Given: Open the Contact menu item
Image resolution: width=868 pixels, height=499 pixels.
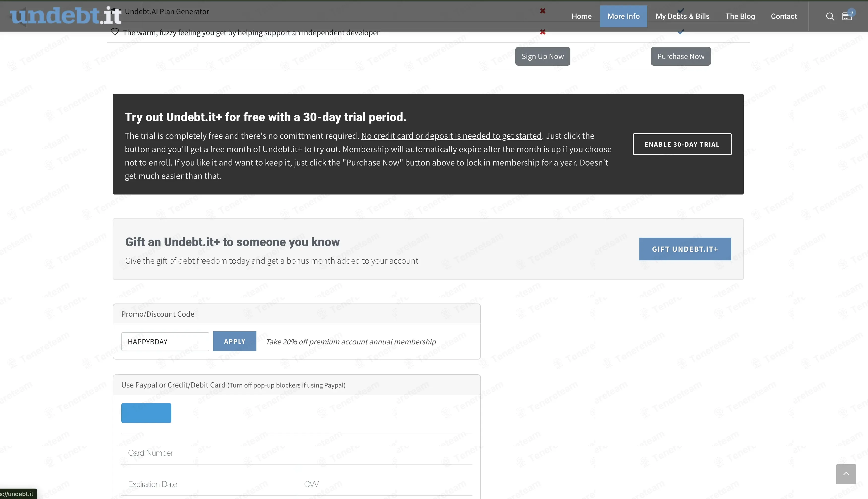Looking at the screenshot, I should [x=784, y=16].
